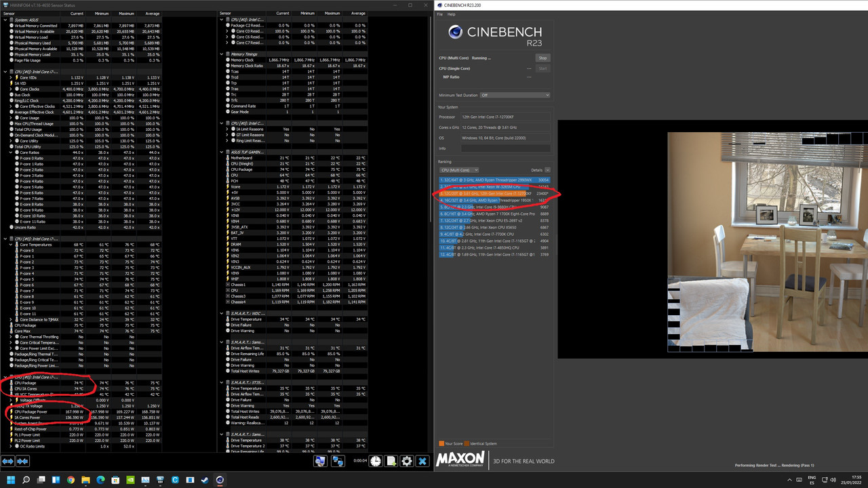Click CPU Package Power lightning icon
This screenshot has height=488, width=868.
click(12, 411)
